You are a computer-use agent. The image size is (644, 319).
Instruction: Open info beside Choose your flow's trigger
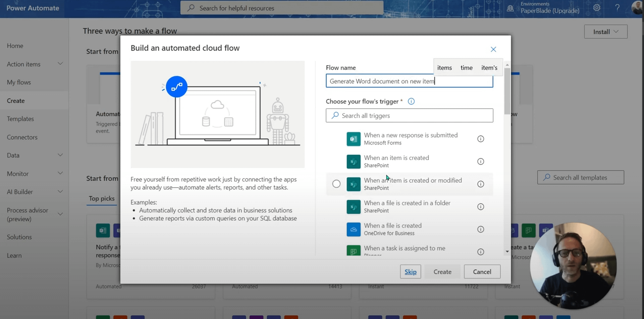coord(411,101)
